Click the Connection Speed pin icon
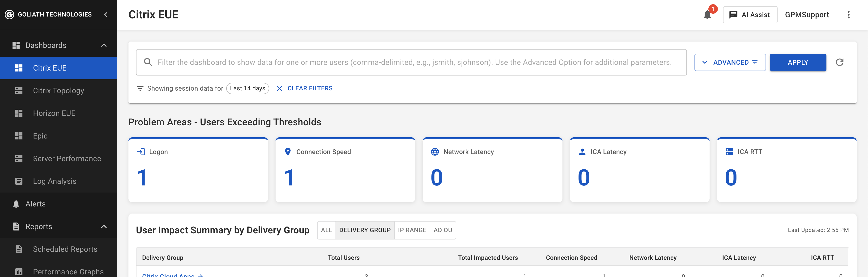The width and height of the screenshot is (868, 277). coord(288,152)
